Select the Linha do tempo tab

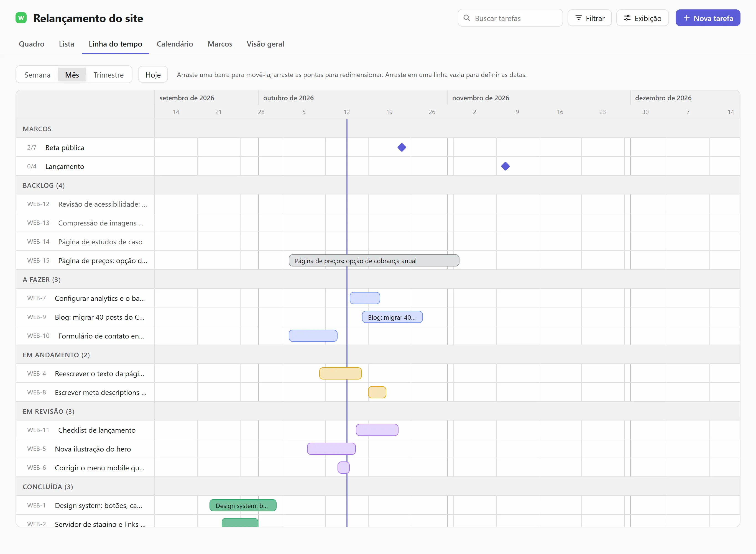pos(115,44)
